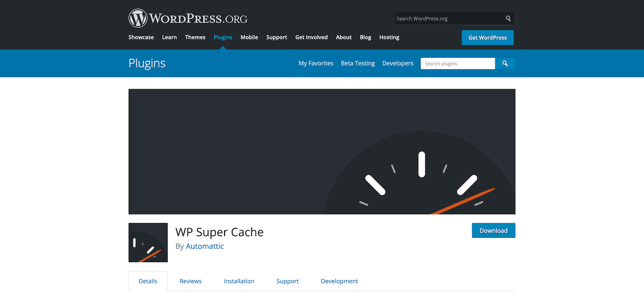Open the Mobile navigation link
This screenshot has width=644, height=301.
(x=249, y=37)
